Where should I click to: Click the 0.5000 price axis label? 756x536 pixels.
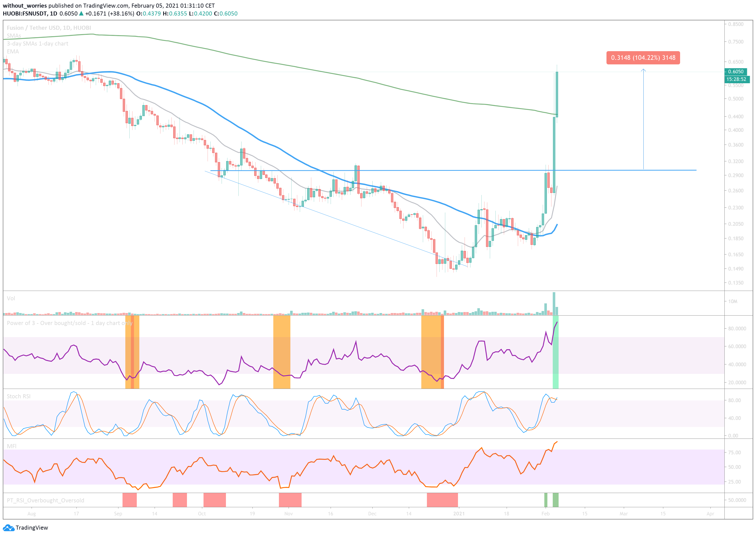click(x=736, y=99)
